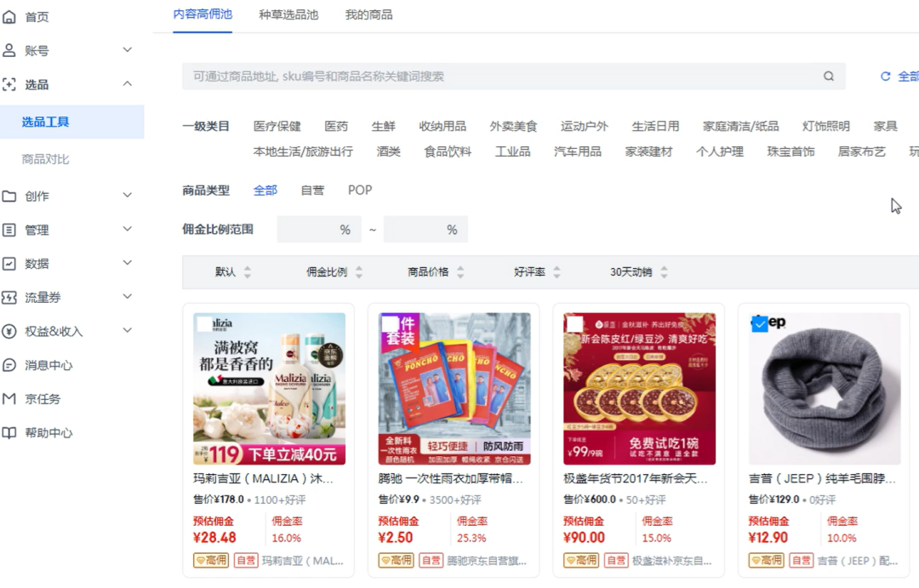Filter by 食品饮料 category
Image resolution: width=919 pixels, height=588 pixels.
click(x=448, y=151)
